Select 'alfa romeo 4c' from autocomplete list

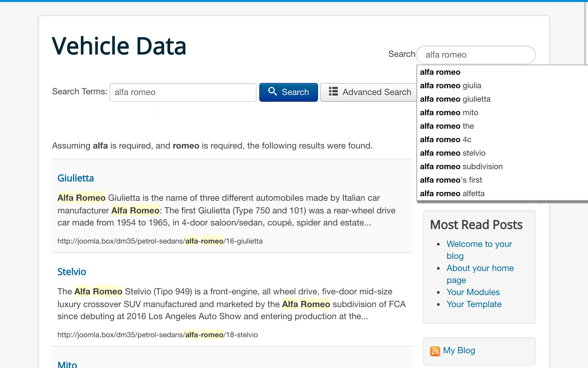click(445, 140)
